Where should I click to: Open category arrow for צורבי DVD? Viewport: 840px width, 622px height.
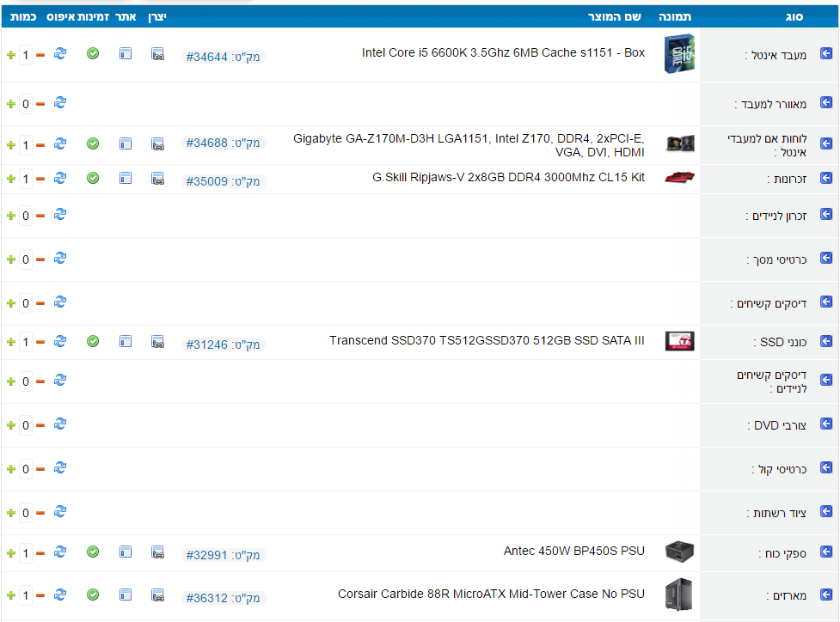click(826, 424)
